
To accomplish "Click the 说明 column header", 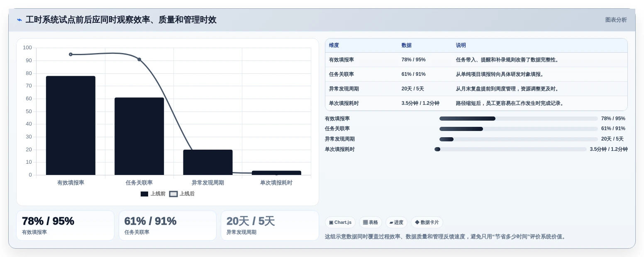I will coord(461,46).
